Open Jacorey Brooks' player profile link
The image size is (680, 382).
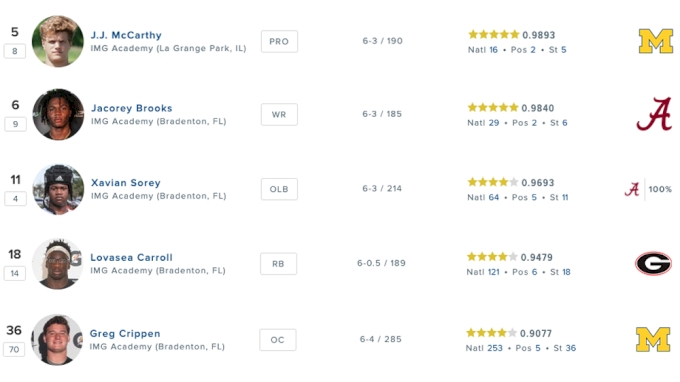[131, 108]
